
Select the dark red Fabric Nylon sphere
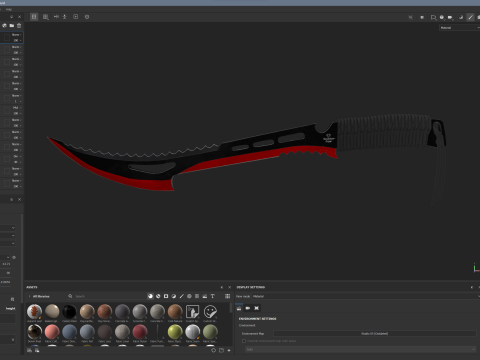(140, 332)
